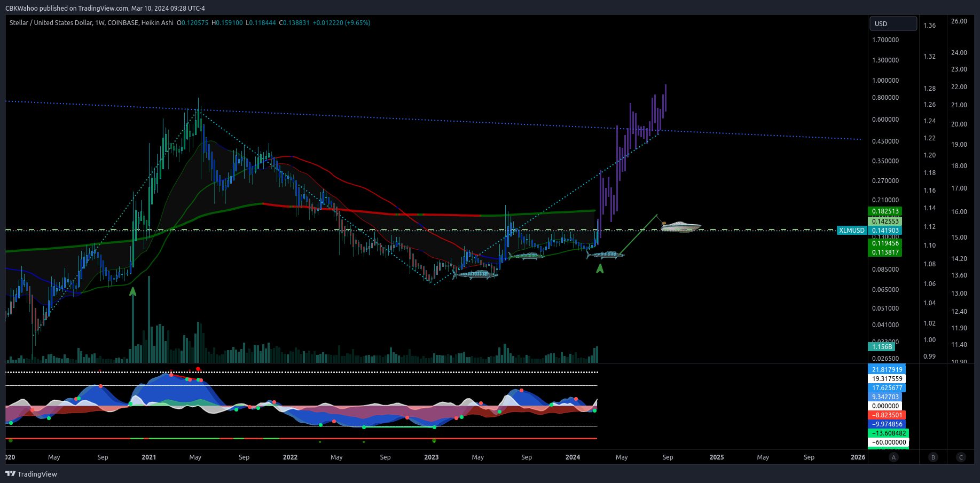Click the +9.65% change value in header

358,23
